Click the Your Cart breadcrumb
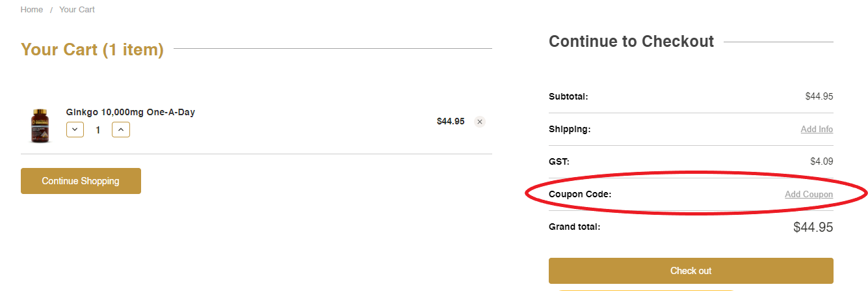The height and width of the screenshot is (291, 868). point(77,10)
